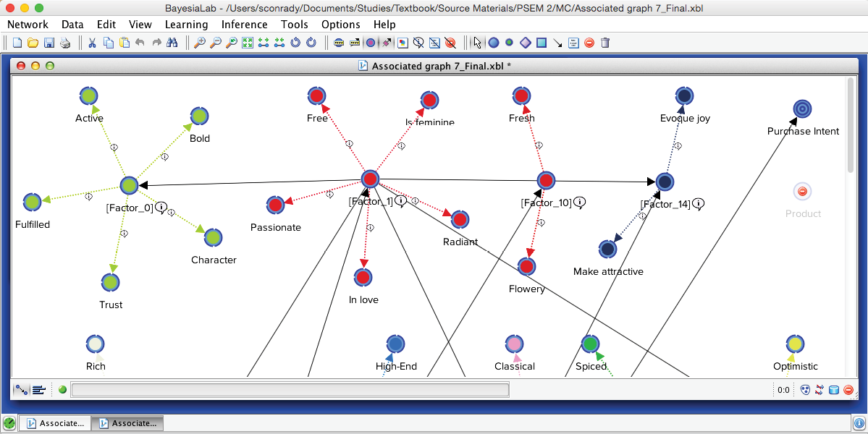Switch to the first Associate... window tab

54,423
